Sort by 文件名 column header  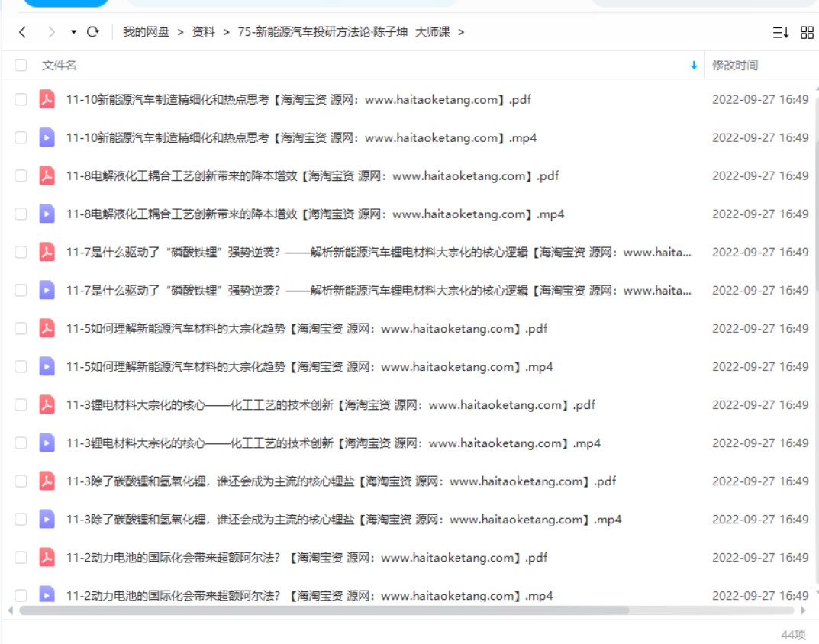[x=59, y=66]
